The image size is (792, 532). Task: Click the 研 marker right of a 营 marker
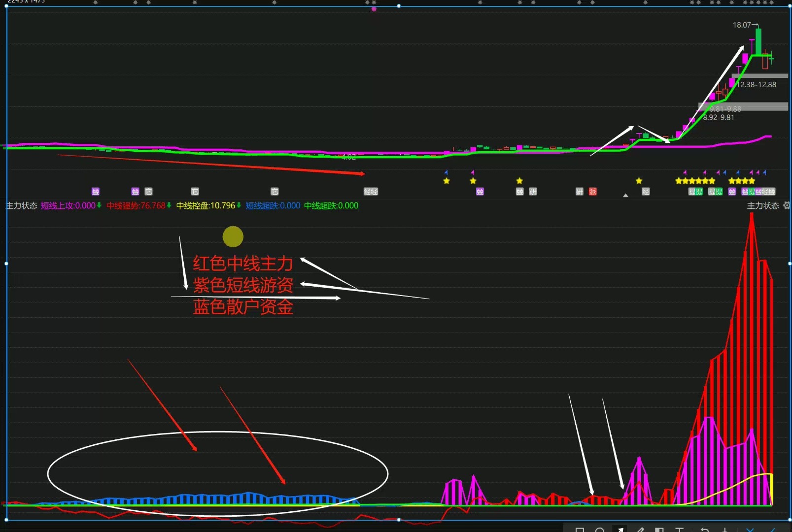533,191
